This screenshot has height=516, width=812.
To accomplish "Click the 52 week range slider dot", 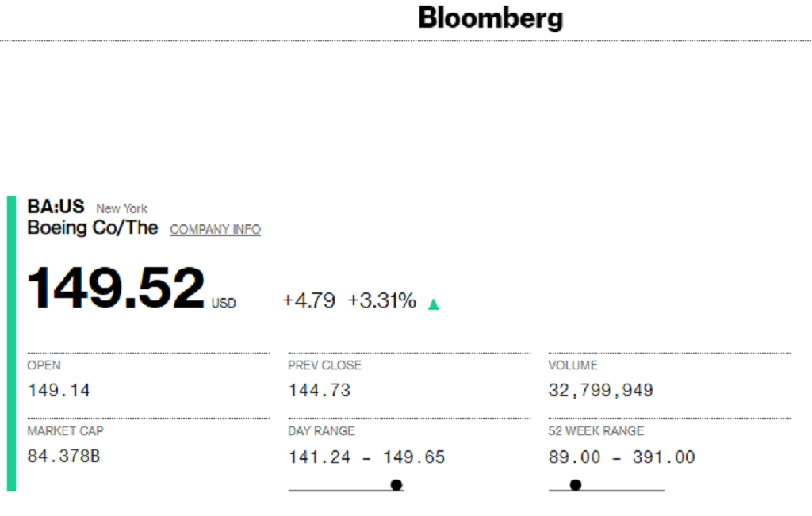I will pos(576,485).
